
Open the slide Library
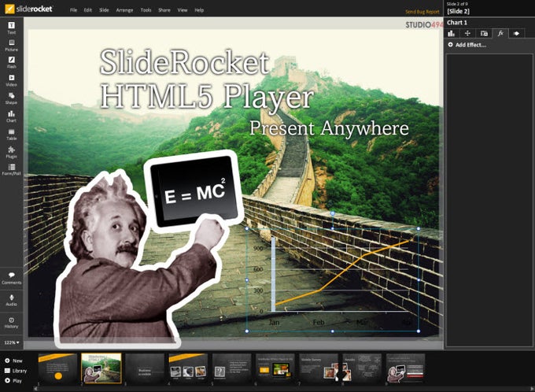tap(16, 371)
